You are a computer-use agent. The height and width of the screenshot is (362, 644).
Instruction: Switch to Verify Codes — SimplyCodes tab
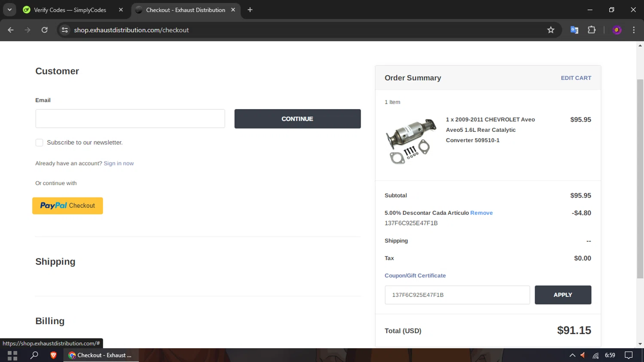pos(70,10)
